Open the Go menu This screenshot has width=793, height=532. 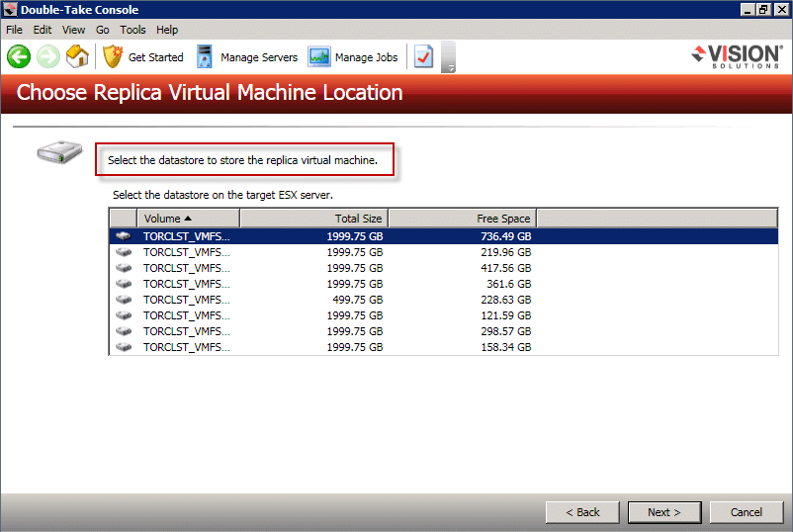(x=103, y=30)
